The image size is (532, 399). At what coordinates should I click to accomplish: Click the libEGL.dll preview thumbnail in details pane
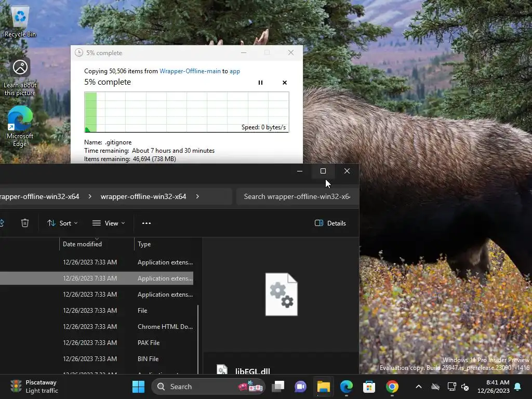coord(281,294)
